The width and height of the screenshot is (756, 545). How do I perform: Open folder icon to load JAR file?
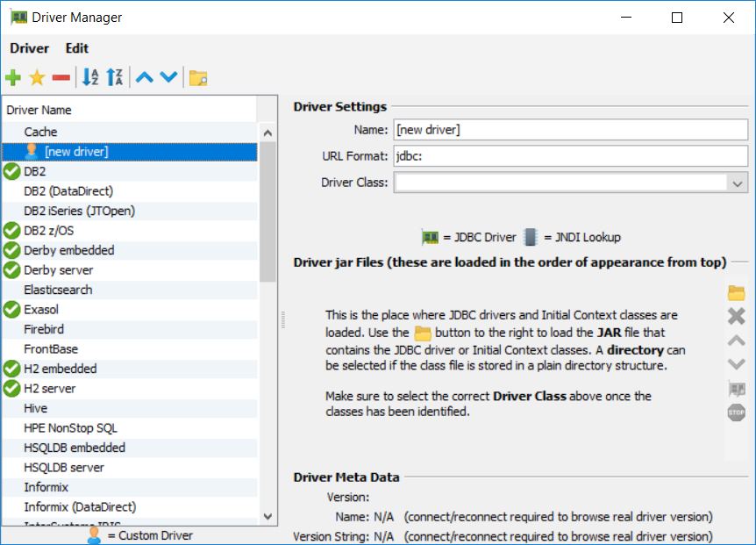pyautogui.click(x=736, y=292)
